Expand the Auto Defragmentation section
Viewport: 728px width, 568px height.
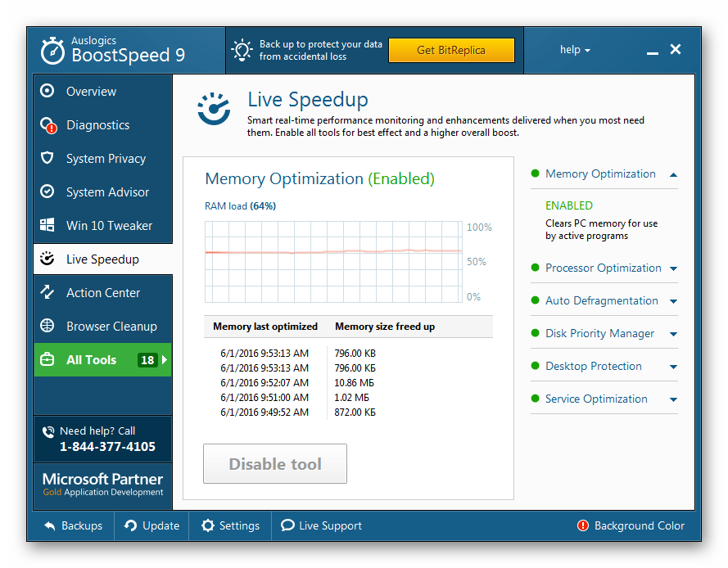click(673, 301)
